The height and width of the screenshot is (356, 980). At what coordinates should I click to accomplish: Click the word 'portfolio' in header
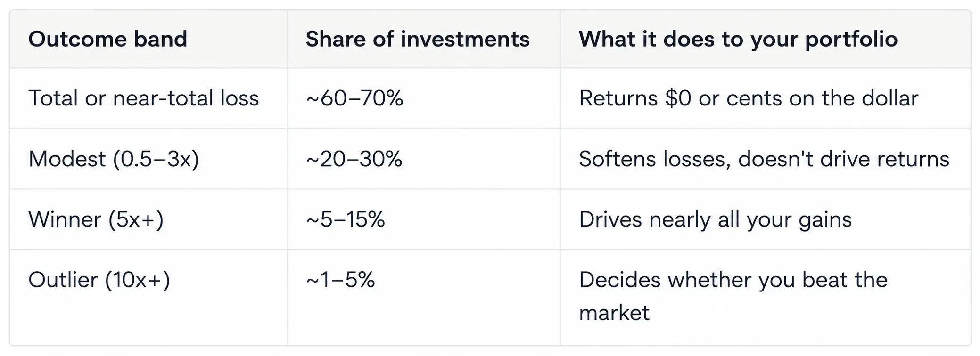click(x=851, y=40)
